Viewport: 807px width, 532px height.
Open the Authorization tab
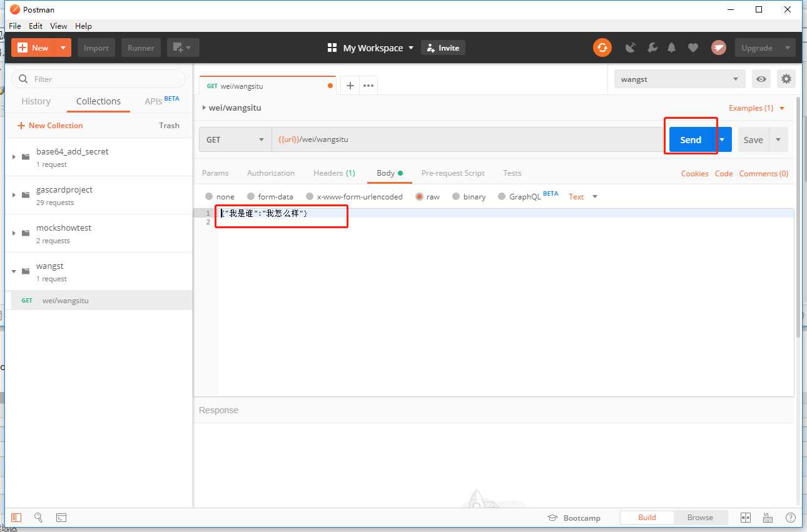pyautogui.click(x=271, y=173)
